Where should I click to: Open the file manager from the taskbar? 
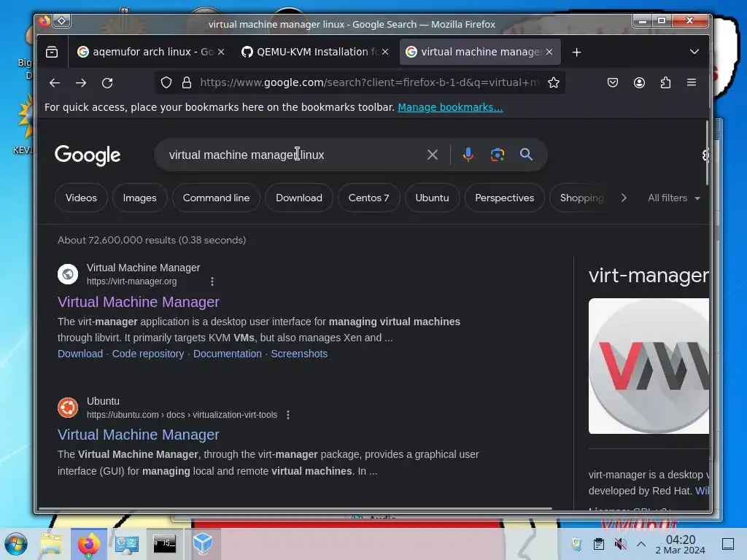point(52,544)
